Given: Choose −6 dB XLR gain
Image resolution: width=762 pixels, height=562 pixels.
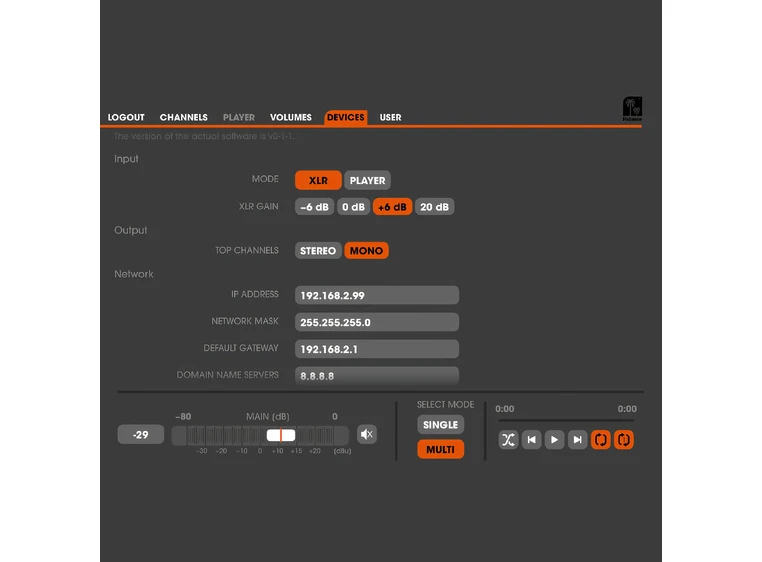Looking at the screenshot, I should (314, 207).
